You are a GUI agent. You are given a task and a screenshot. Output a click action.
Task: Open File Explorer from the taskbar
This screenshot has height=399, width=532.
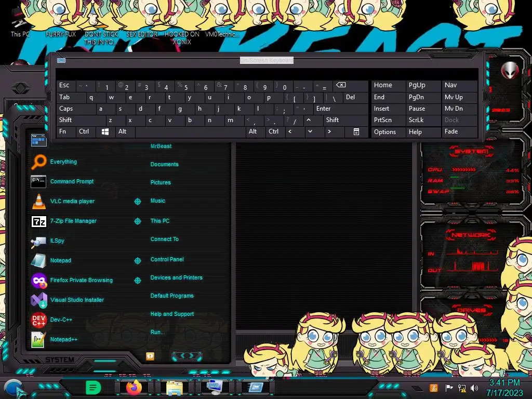(175, 388)
